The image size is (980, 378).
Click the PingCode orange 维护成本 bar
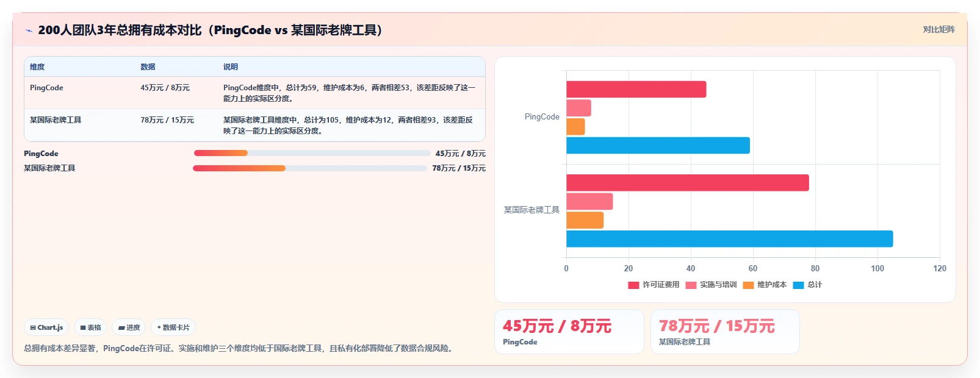pyautogui.click(x=575, y=127)
